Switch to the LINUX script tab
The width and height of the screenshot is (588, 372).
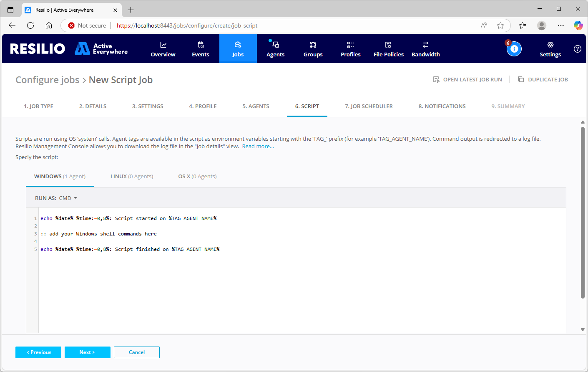(x=131, y=177)
